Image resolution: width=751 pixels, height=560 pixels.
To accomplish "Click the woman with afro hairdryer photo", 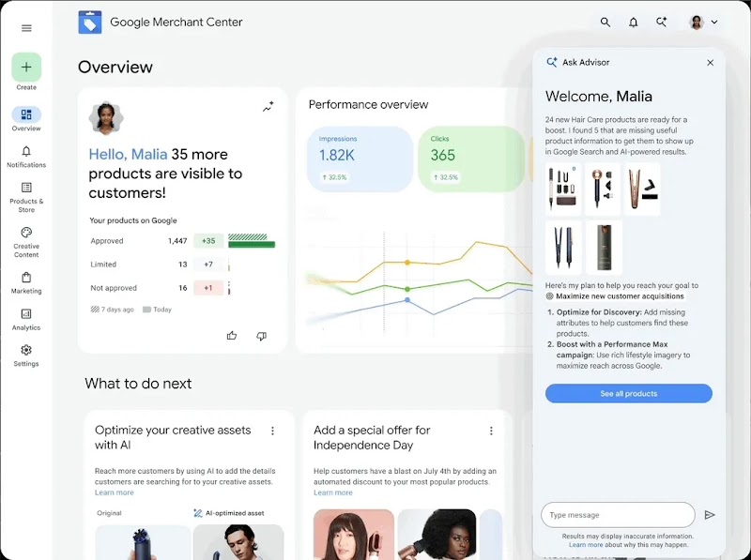I will click(437, 534).
